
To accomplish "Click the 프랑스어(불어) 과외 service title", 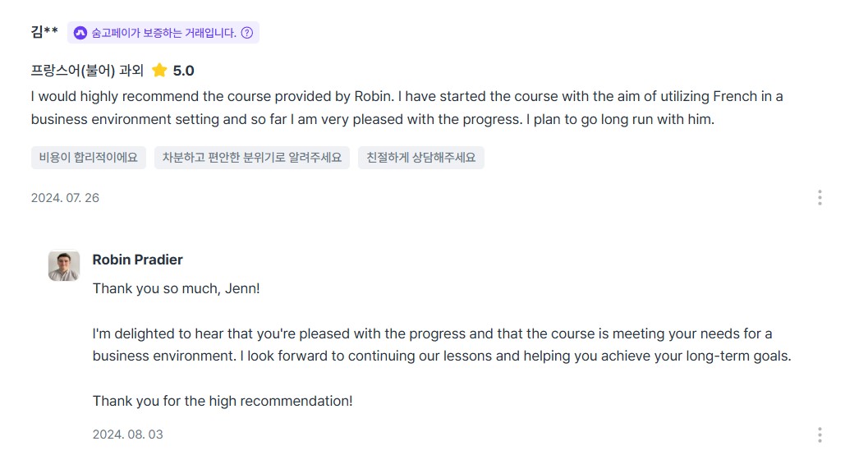I will (87, 71).
